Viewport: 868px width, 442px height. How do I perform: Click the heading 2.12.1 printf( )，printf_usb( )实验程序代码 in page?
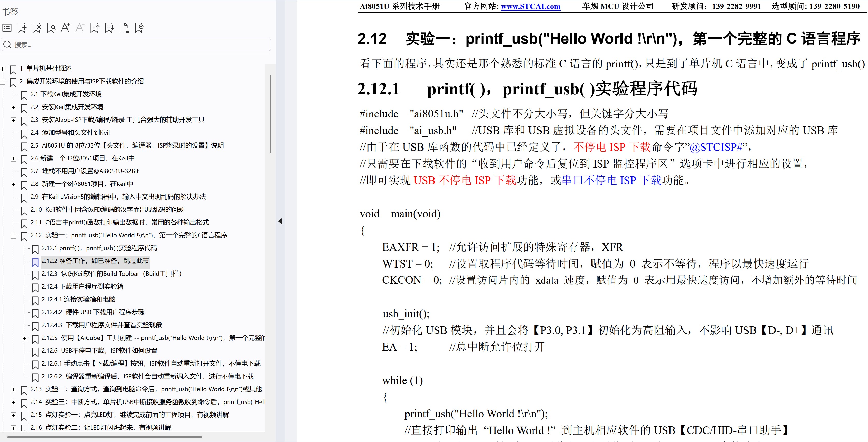(527, 89)
